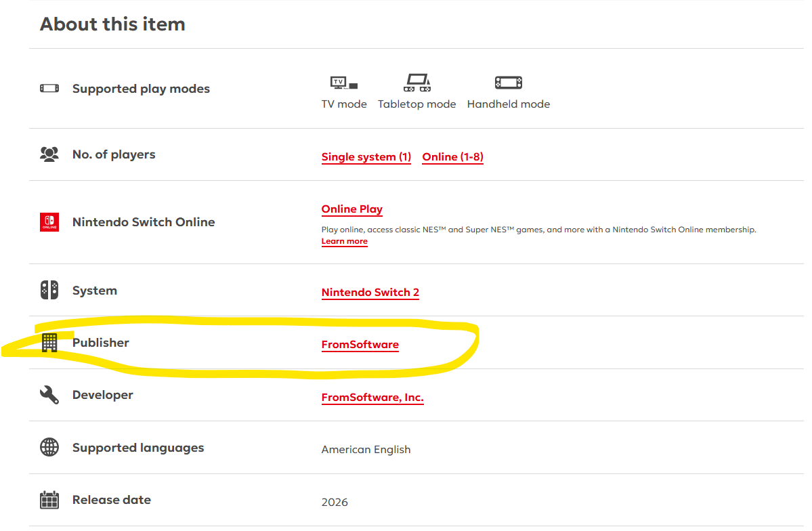Click the Tabletop mode icon
812x531 pixels.
pos(417,83)
